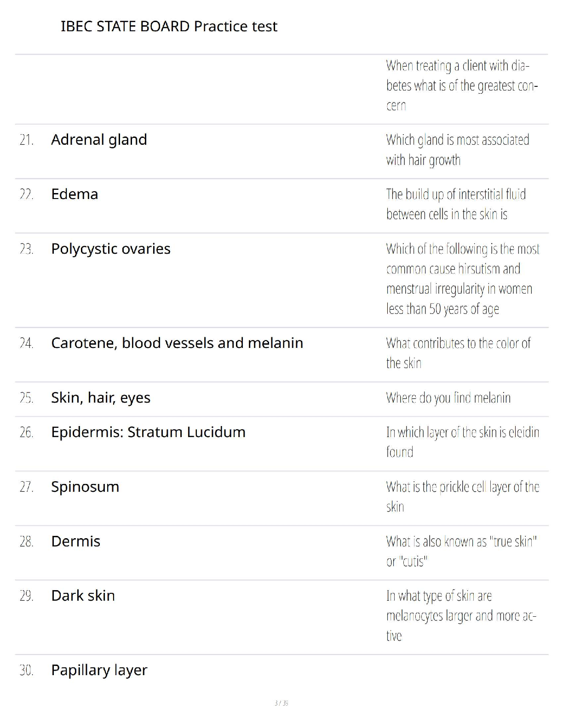Screen dimensions: 563x728
Task: Click the 'Dermis' answer term
Action: (x=75, y=541)
